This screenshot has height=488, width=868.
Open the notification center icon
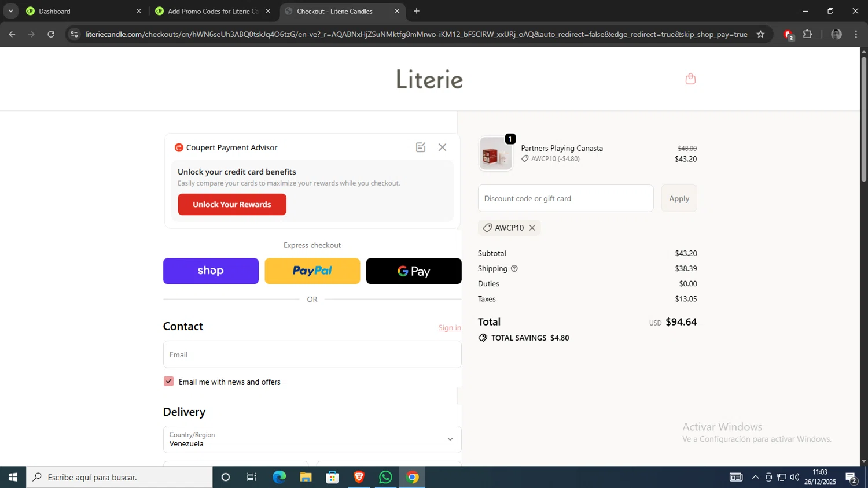(x=851, y=478)
